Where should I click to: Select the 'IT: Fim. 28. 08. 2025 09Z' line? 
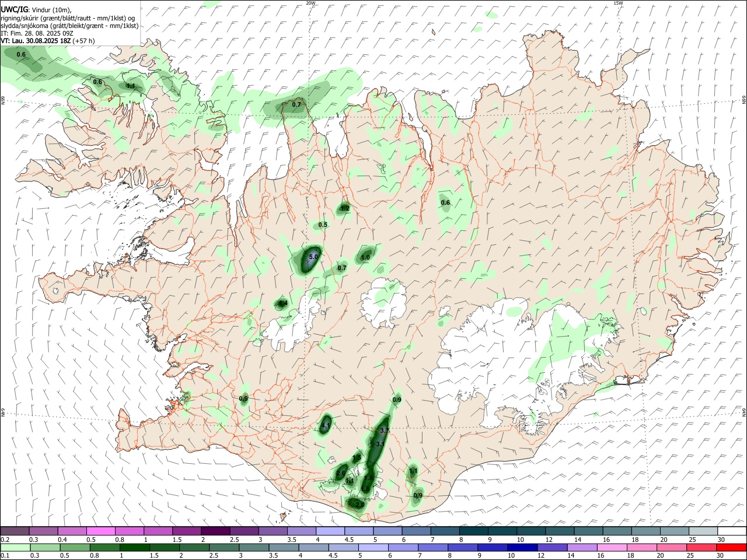pyautogui.click(x=37, y=33)
